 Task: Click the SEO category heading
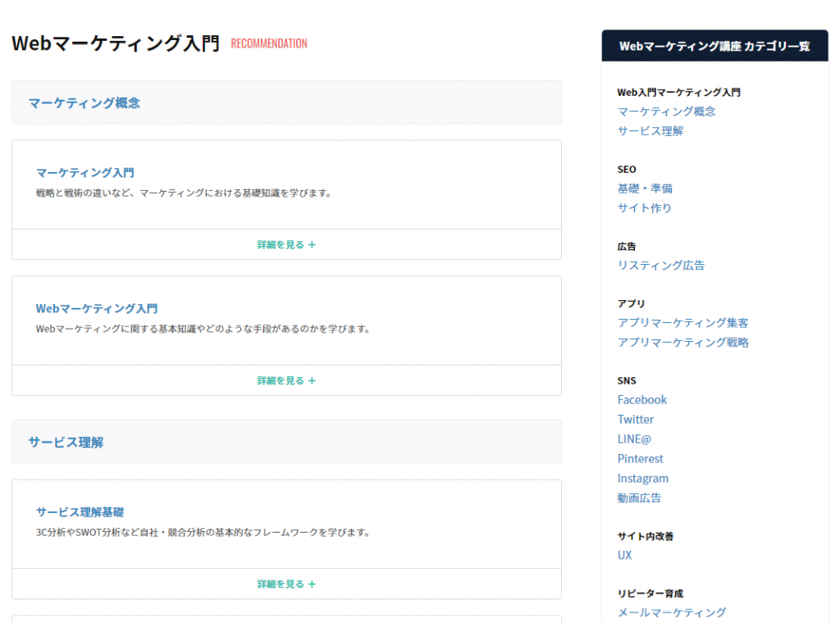click(x=627, y=169)
